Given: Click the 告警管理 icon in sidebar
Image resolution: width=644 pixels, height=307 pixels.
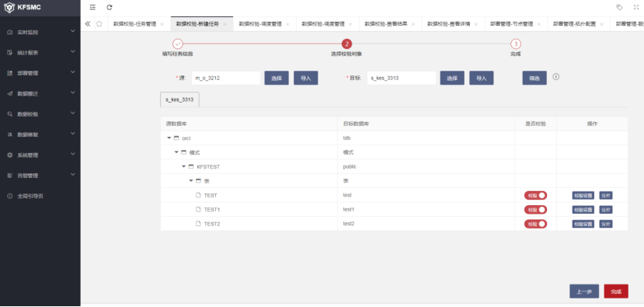Looking at the screenshot, I should (10, 176).
